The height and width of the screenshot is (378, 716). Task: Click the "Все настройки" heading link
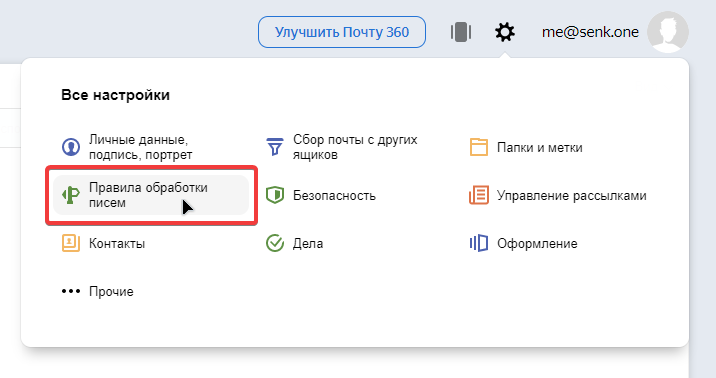coord(115,95)
